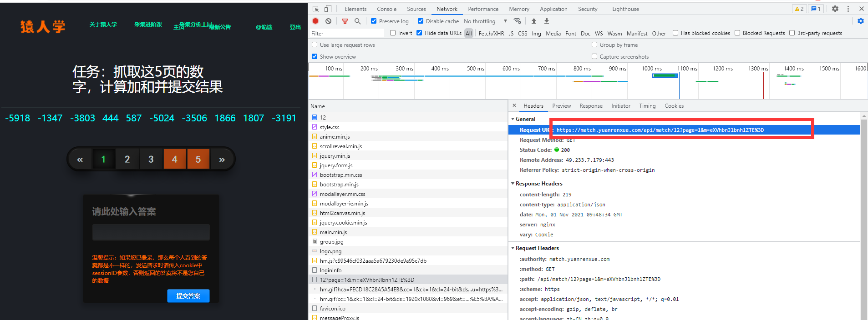Enable Blocked Requests checkbox

click(737, 33)
